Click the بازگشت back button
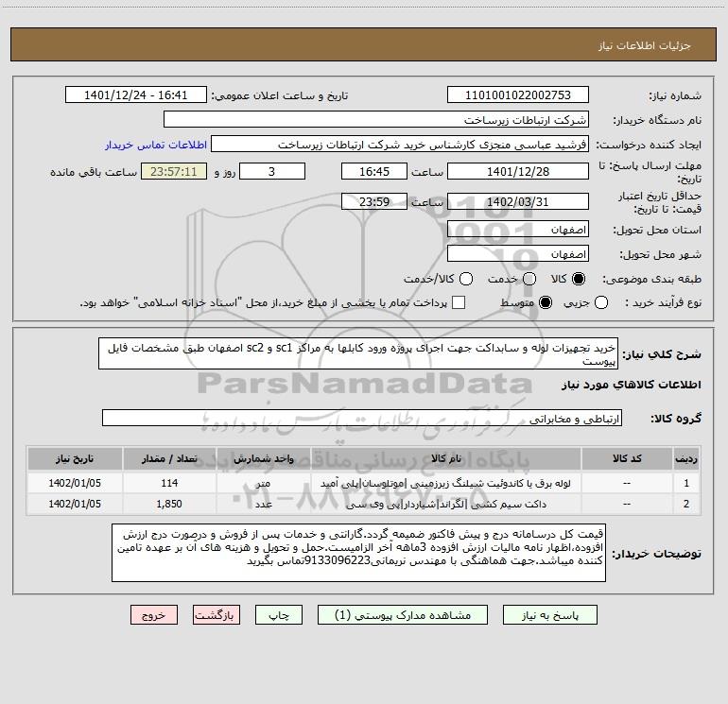728x704 pixels. (217, 615)
